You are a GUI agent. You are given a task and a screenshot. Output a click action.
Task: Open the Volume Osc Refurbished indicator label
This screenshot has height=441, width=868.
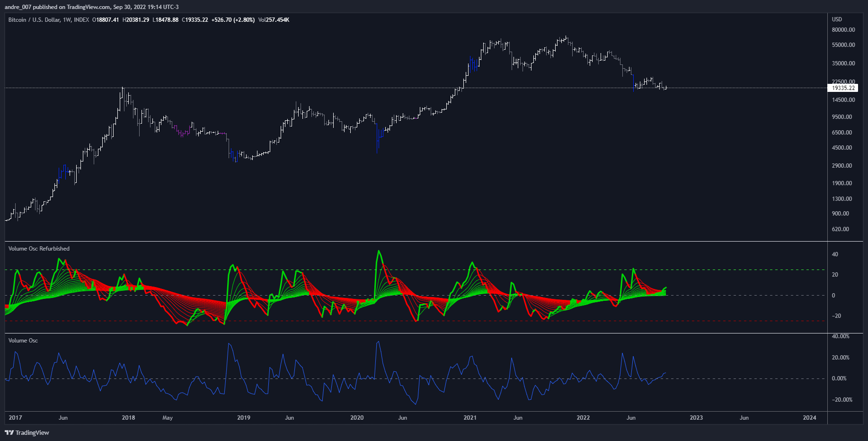point(39,249)
